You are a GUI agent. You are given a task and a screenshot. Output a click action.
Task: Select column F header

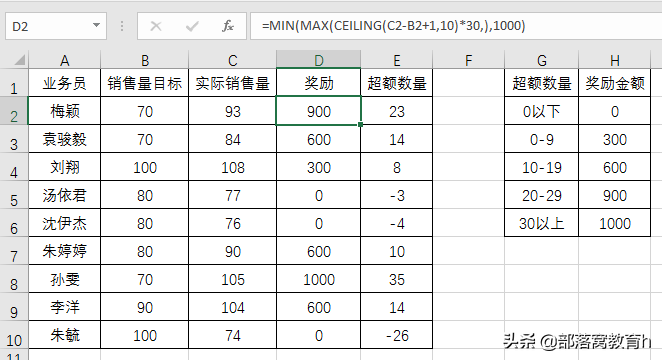coord(469,60)
